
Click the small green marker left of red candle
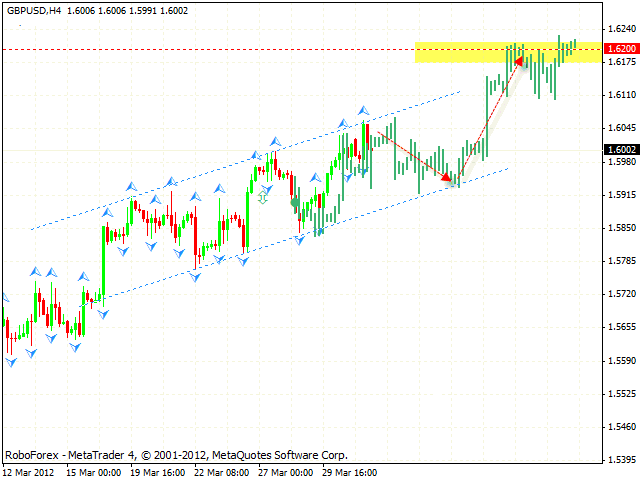click(x=263, y=197)
